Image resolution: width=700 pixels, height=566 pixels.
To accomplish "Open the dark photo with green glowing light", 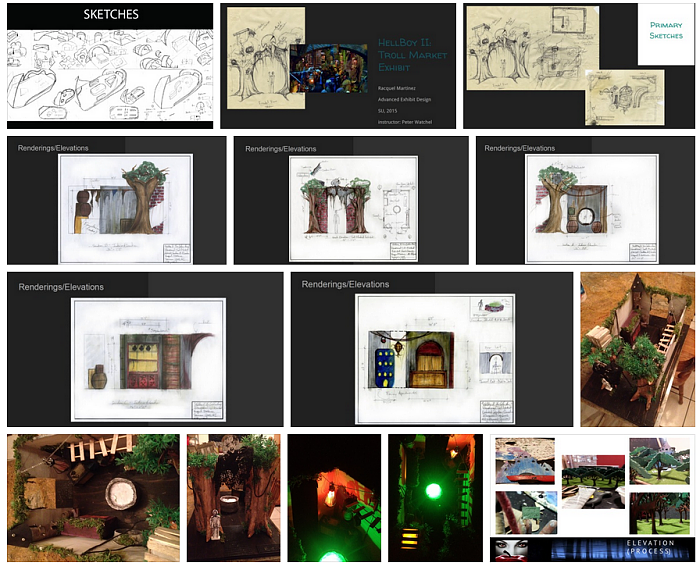I will tap(435, 498).
